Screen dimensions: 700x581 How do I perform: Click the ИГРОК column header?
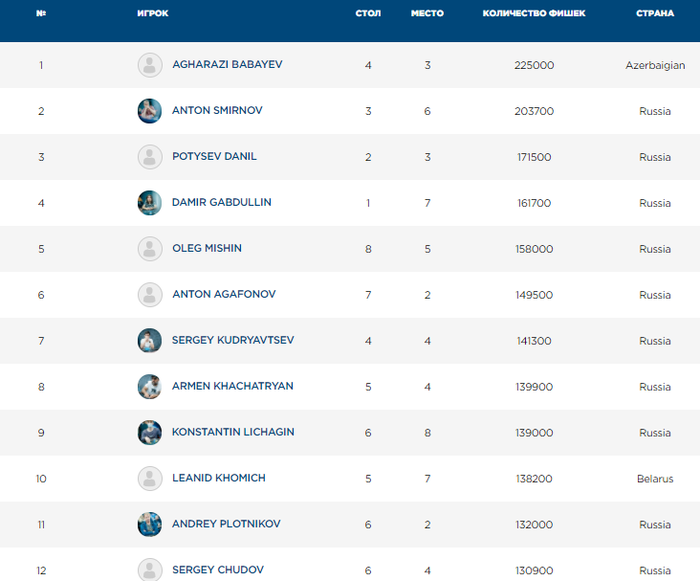click(153, 13)
